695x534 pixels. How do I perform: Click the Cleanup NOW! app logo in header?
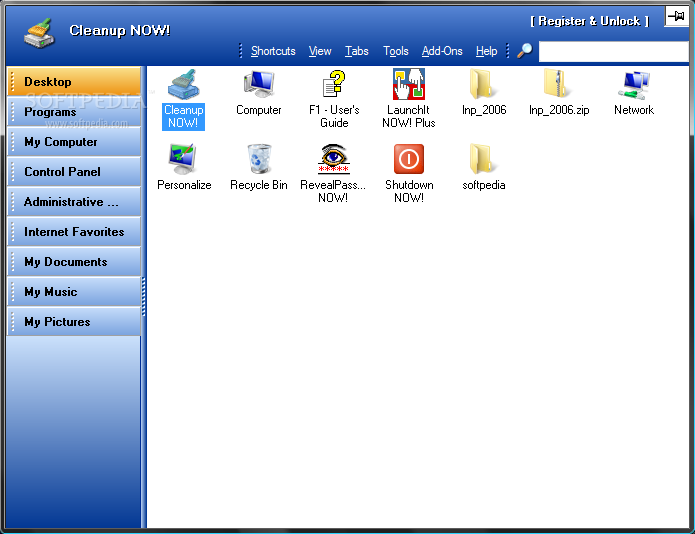[x=39, y=33]
